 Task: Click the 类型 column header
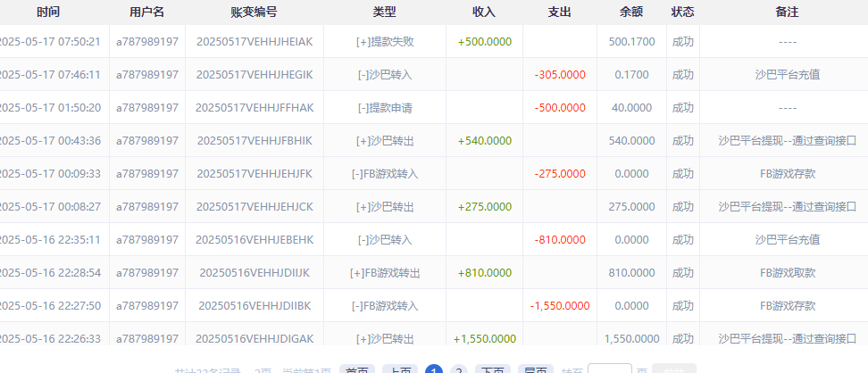coord(385,12)
